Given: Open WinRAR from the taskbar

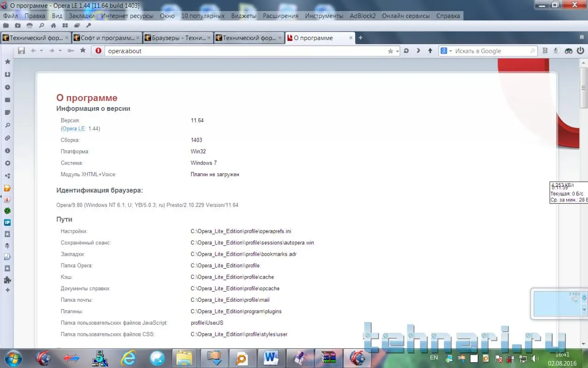Looking at the screenshot, I should click(328, 357).
